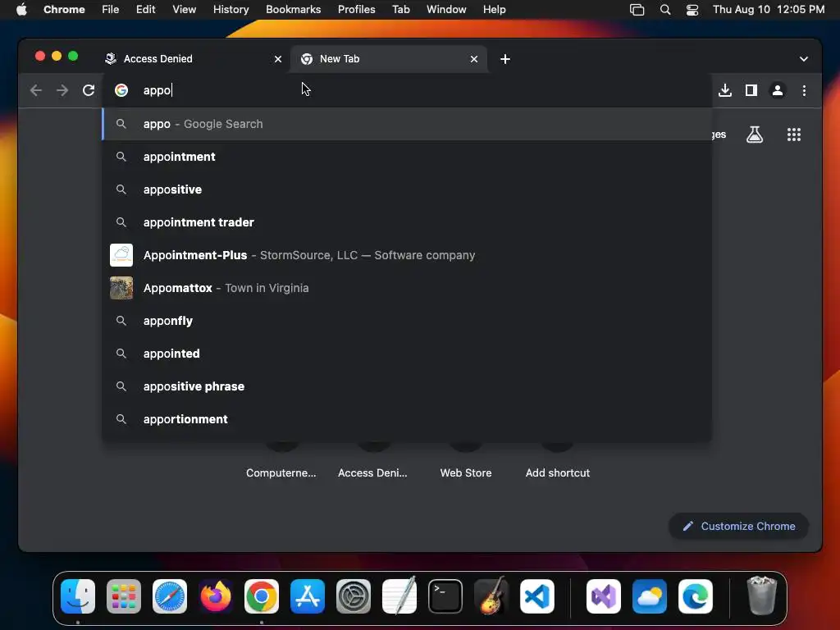
Task: Open the profile avatar icon
Action: click(778, 90)
